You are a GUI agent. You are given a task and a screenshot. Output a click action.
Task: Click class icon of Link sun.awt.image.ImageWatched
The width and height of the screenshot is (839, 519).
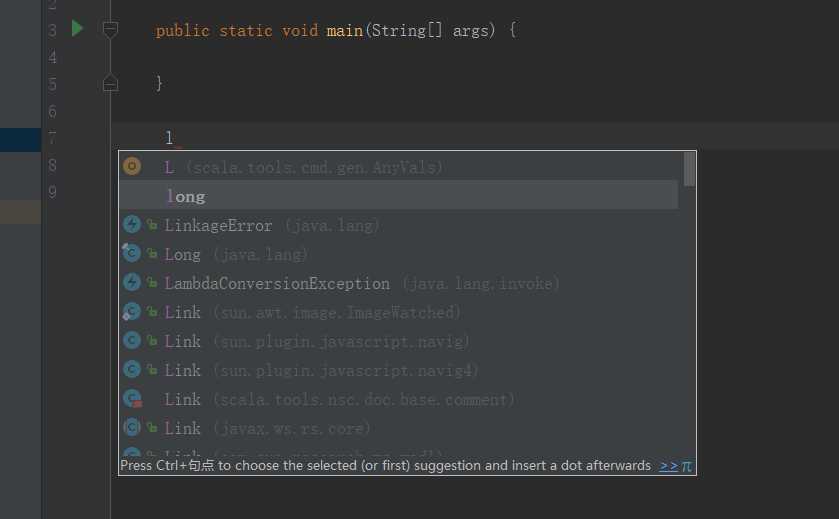(x=131, y=312)
